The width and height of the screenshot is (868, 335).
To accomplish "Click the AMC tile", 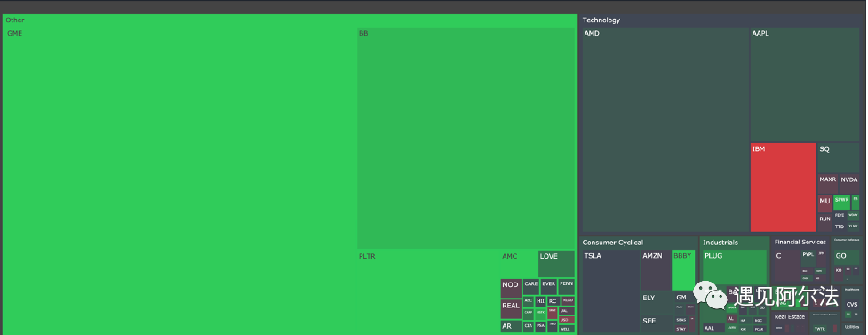I will [519, 264].
